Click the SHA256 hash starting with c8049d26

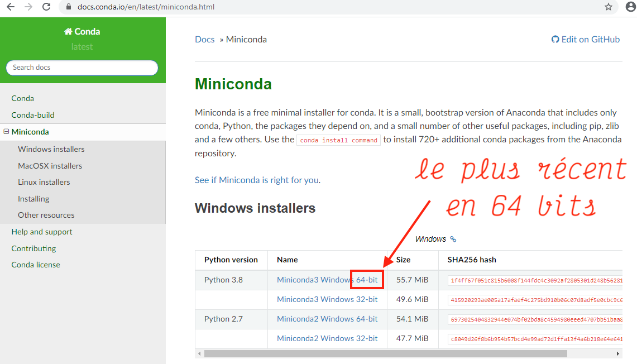coord(535,339)
